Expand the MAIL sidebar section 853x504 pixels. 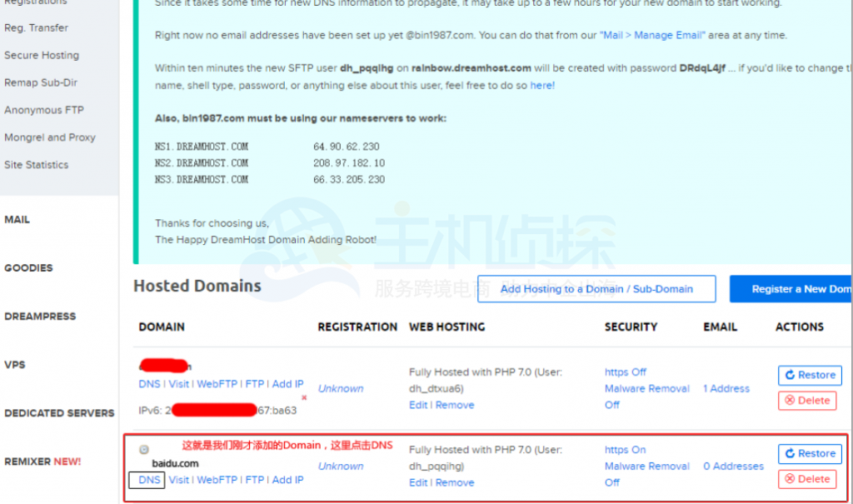pyautogui.click(x=17, y=219)
